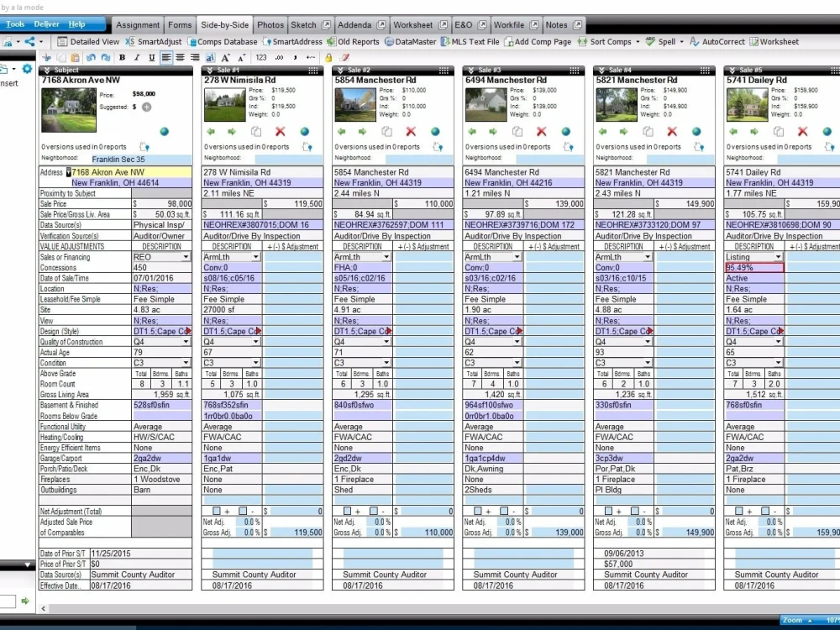The width and height of the screenshot is (840, 630).
Task: Check Sale #5 plus net adjustment checkbox
Action: coord(739,511)
